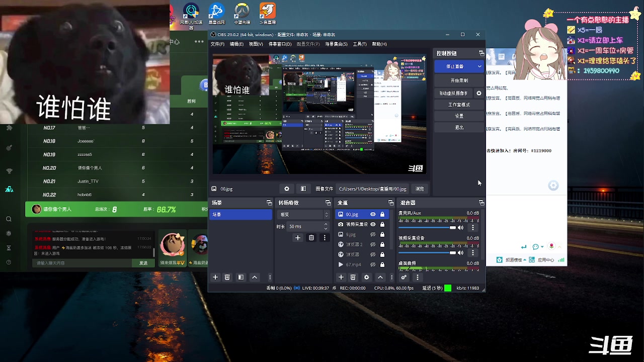Open 工具(T) menu

(x=360, y=44)
